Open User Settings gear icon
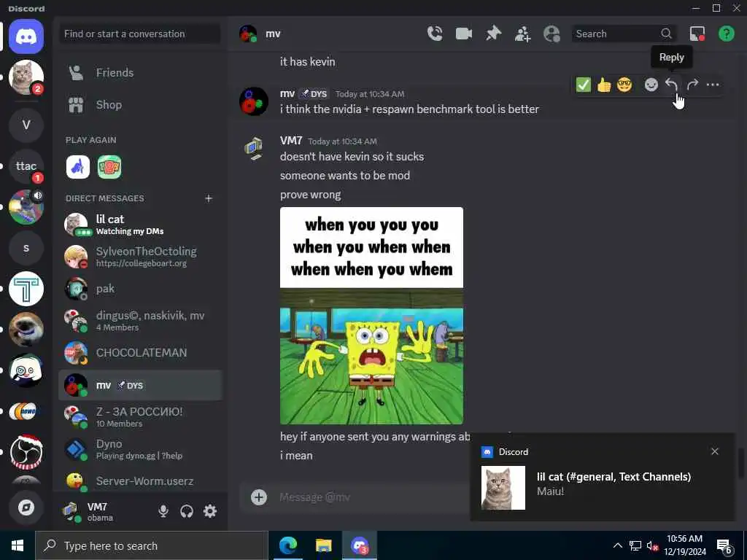This screenshot has height=560, width=747. [210, 511]
